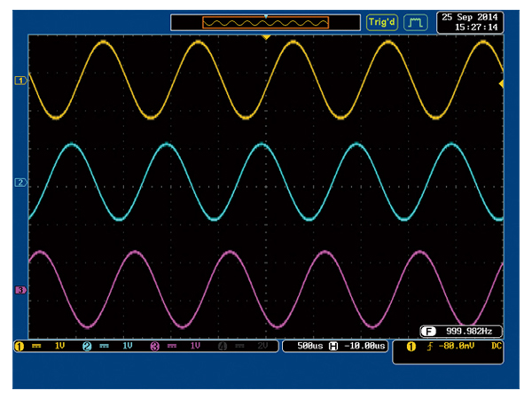Open the 500us timebase setting

click(x=308, y=346)
